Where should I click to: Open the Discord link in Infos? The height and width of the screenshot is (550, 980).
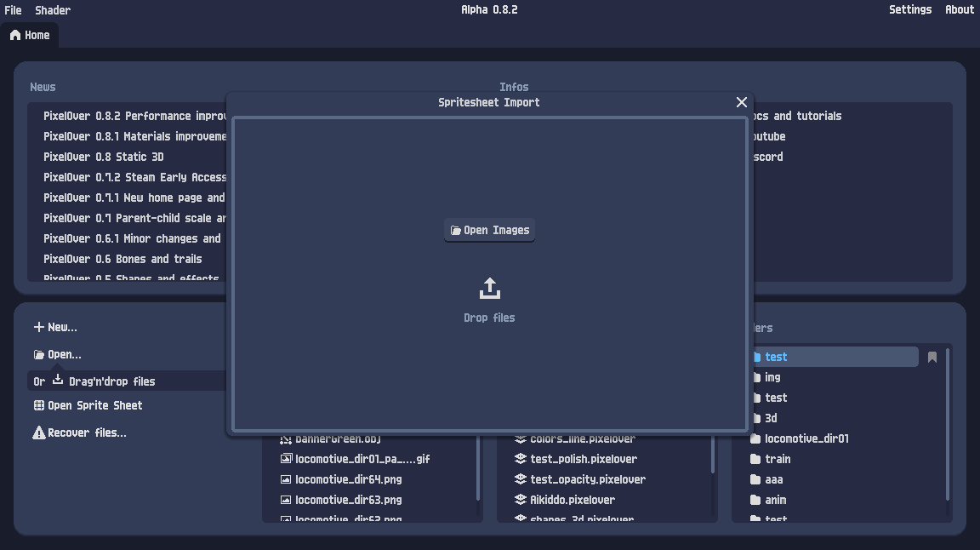(x=768, y=157)
